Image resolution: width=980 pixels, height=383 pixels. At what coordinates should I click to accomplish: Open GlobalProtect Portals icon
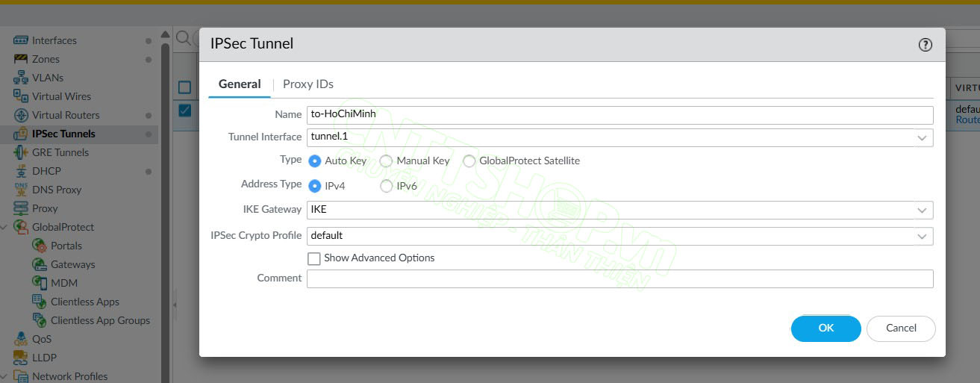(x=39, y=246)
